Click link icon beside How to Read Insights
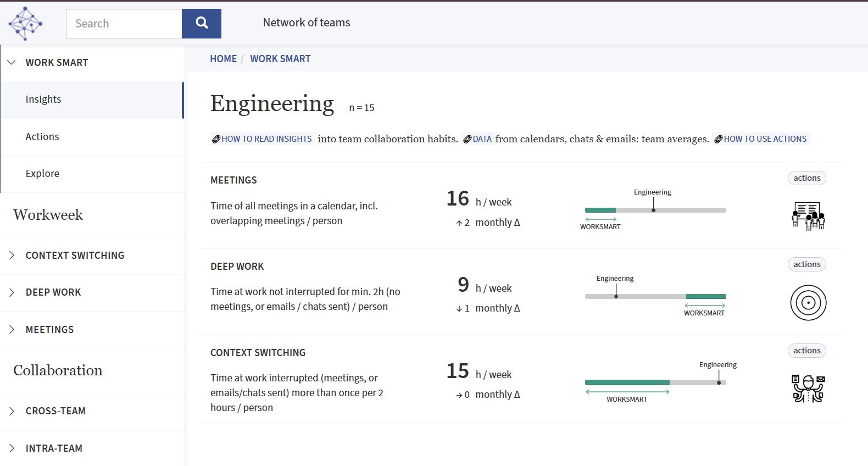The height and width of the screenshot is (466, 868). (x=216, y=139)
